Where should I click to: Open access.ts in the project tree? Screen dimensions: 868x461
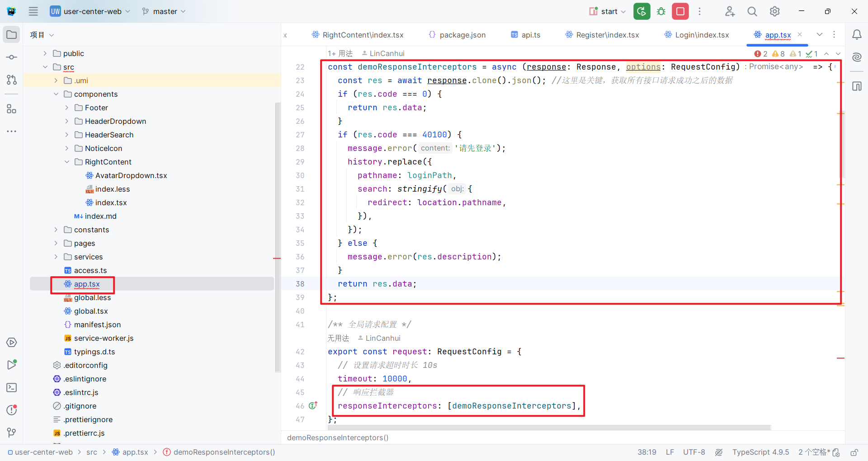click(x=90, y=270)
